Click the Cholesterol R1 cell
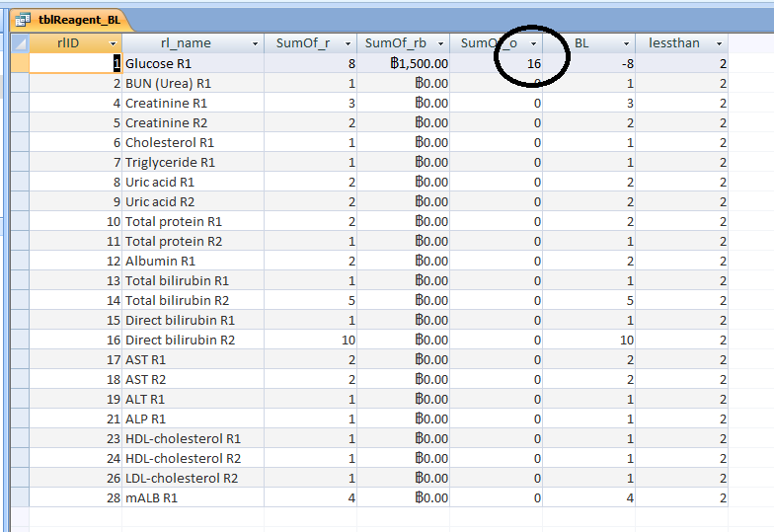The height and width of the screenshot is (532, 774). tap(193, 142)
